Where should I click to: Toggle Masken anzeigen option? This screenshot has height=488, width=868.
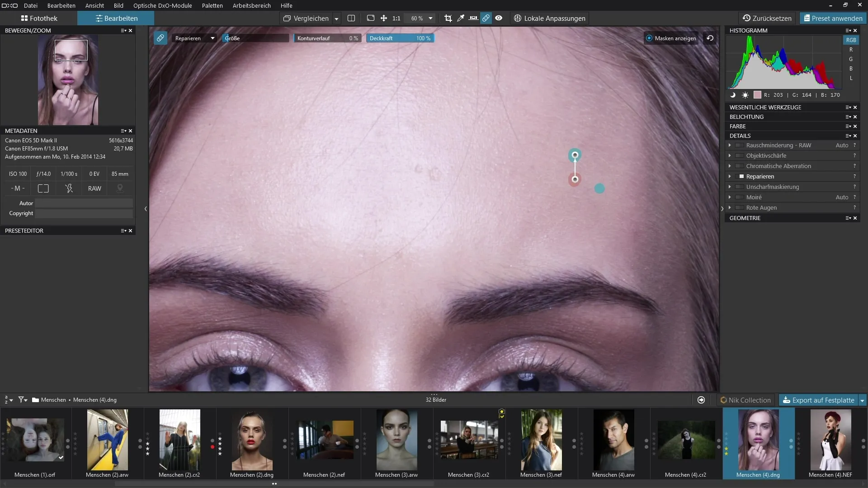coord(671,38)
